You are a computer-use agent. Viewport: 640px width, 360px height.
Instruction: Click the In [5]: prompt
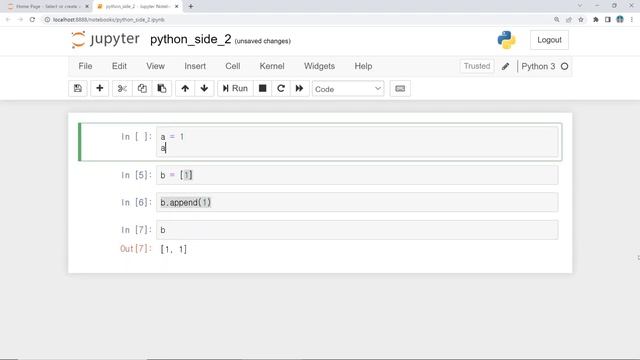136,175
